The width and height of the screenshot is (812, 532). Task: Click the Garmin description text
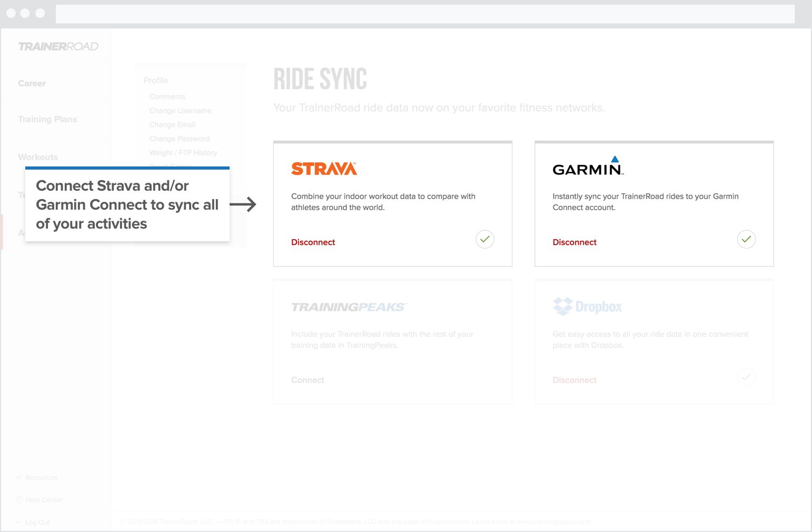tap(646, 202)
